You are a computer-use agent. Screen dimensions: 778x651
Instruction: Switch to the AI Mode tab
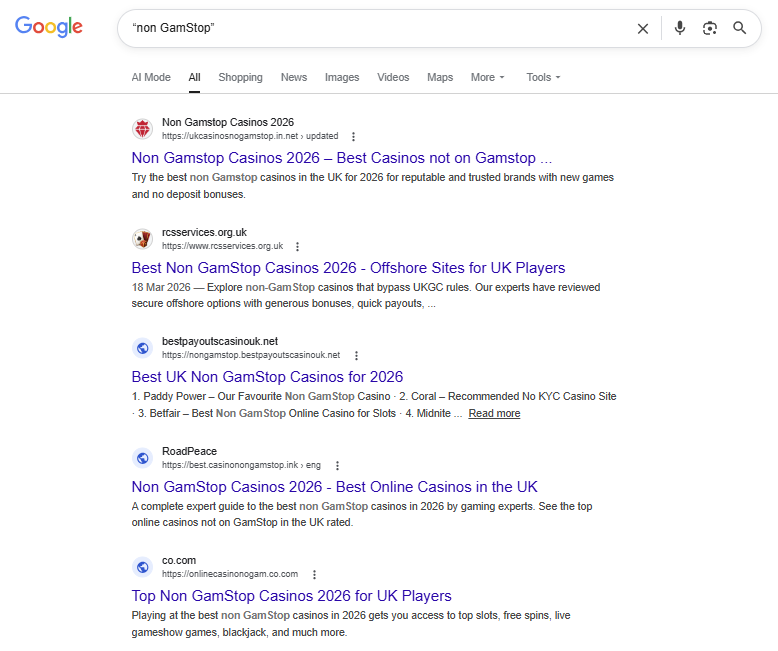[151, 77]
